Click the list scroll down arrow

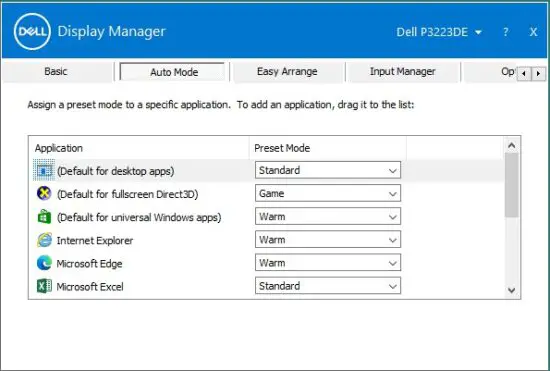(511, 290)
